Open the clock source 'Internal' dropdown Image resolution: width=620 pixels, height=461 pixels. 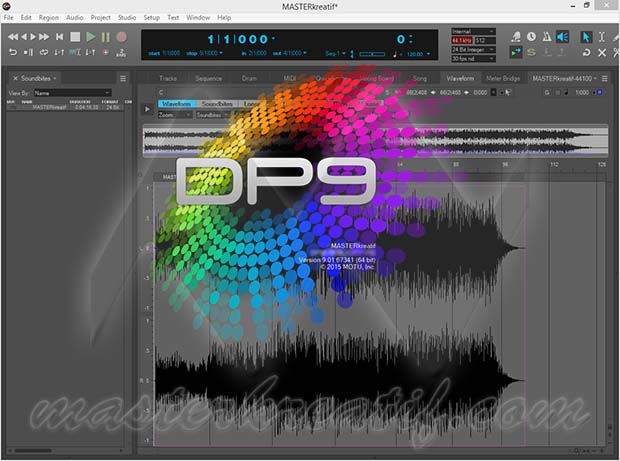pos(473,31)
